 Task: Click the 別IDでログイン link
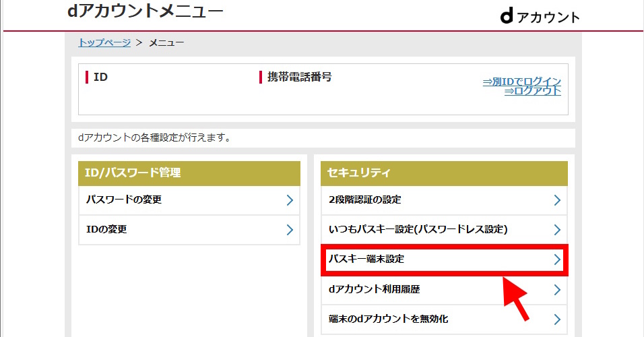point(521,81)
